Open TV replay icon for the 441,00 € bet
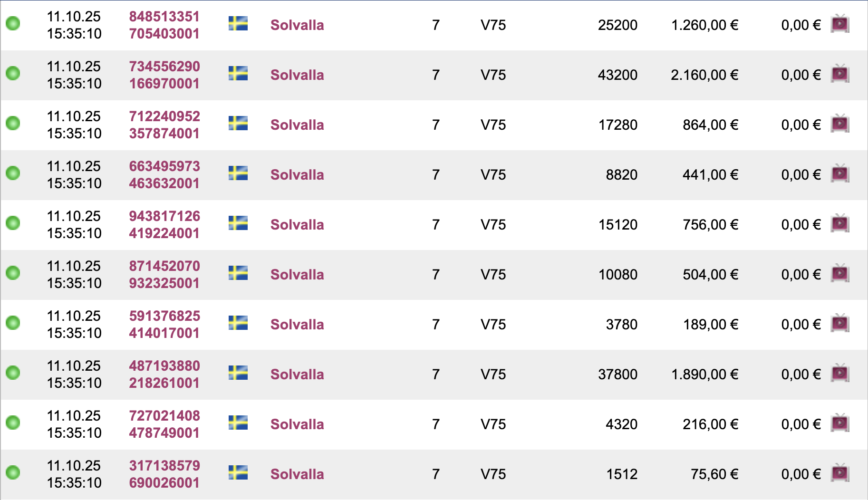The width and height of the screenshot is (868, 500). [x=840, y=174]
